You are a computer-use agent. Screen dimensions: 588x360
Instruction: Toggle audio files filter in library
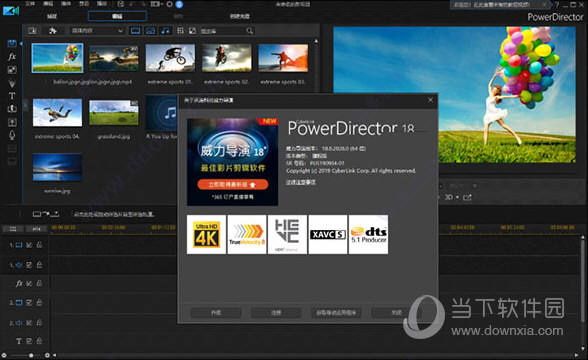pyautogui.click(x=165, y=31)
